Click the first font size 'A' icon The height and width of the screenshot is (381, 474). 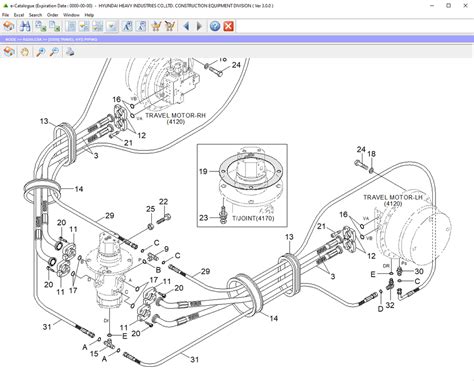click(x=127, y=26)
